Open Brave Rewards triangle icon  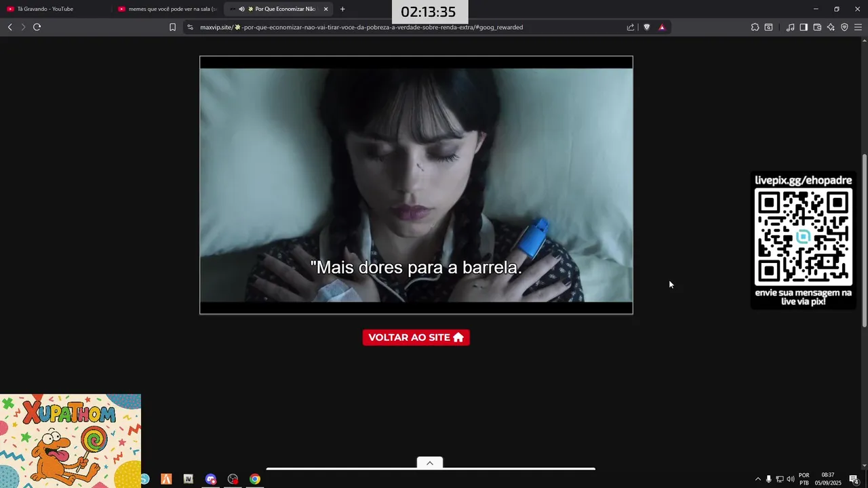point(662,27)
